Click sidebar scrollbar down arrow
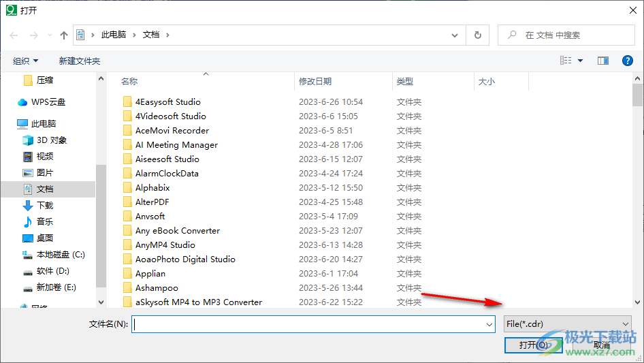The image size is (644, 363). click(x=101, y=302)
